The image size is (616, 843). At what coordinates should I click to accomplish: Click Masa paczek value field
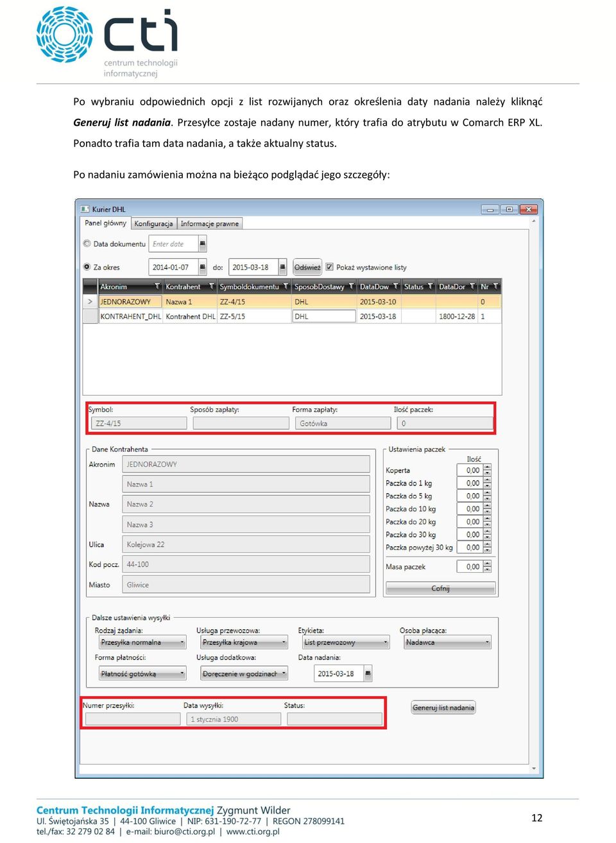(470, 567)
